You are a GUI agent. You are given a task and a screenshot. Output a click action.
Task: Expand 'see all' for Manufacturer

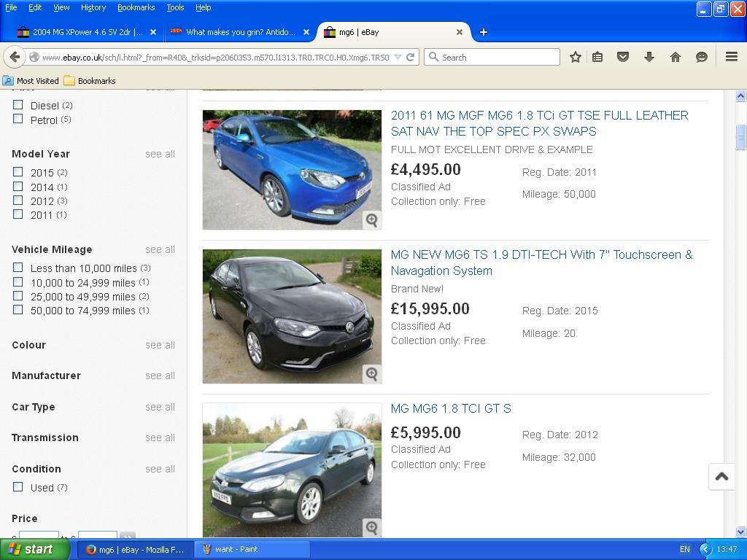(x=160, y=376)
